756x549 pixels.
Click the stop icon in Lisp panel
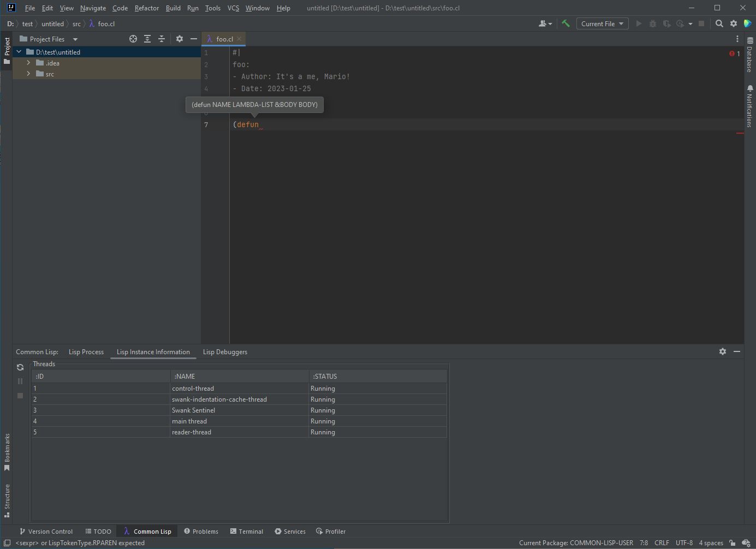(x=20, y=396)
